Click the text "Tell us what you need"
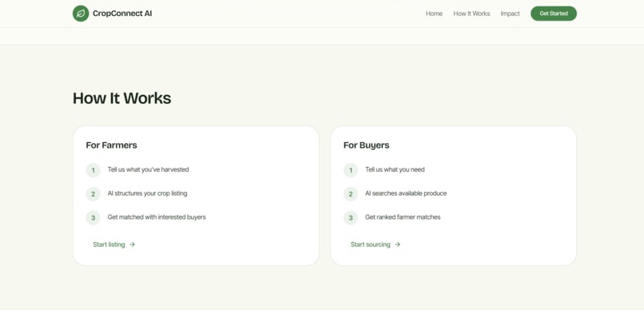644x310 pixels. coord(395,169)
